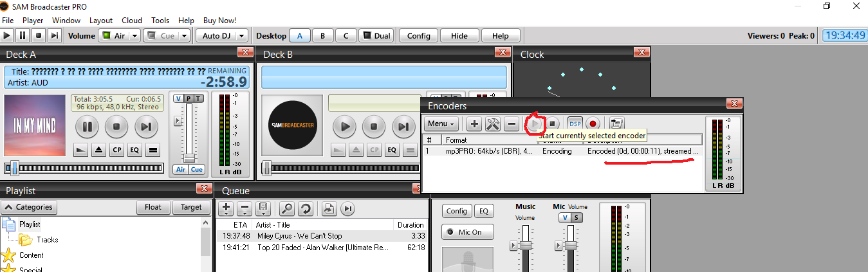The height and width of the screenshot is (272, 868).
Task: Skip to next track on Deck A
Action: [146, 127]
